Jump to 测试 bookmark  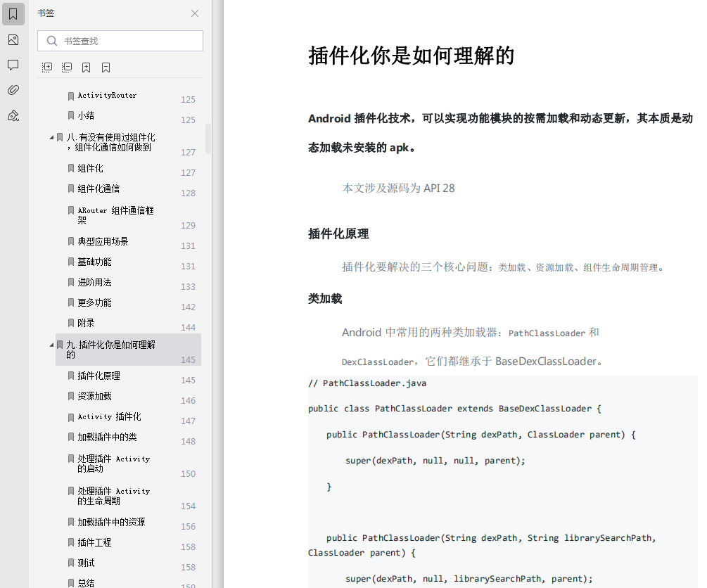tap(86, 563)
